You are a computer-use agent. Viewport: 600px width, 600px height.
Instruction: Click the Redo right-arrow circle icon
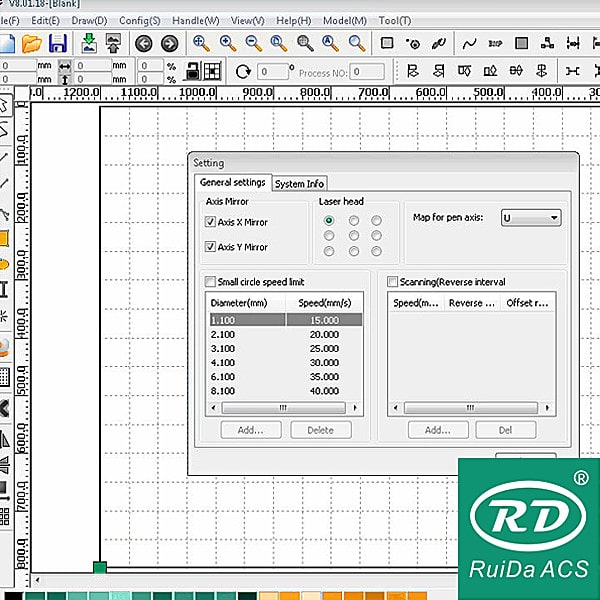pyautogui.click(x=169, y=43)
